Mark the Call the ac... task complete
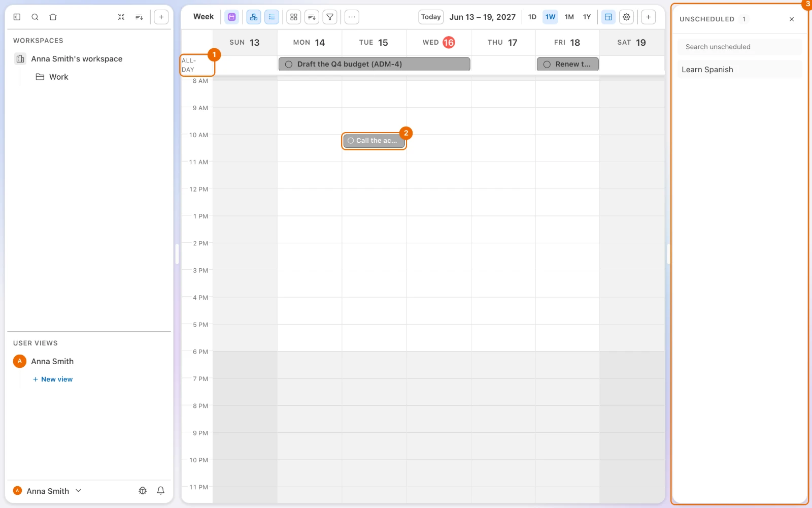The height and width of the screenshot is (508, 812). [x=351, y=141]
